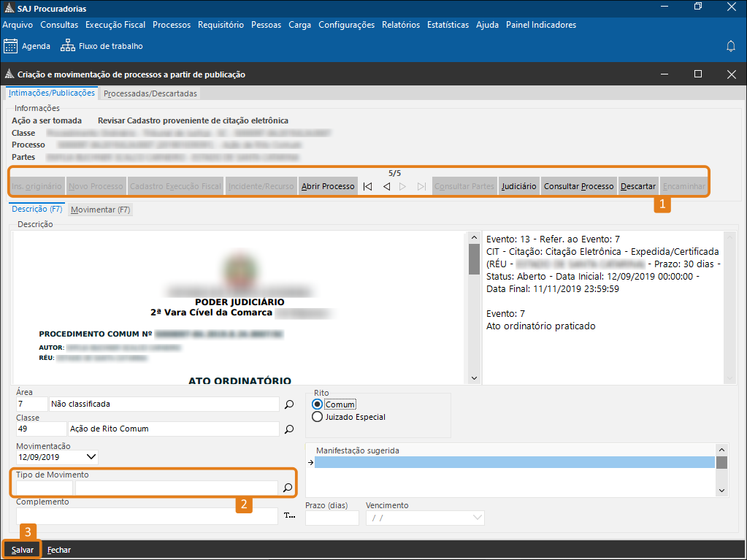Open the Arquivo menu
Viewport: 747px width, 560px height.
coord(18,25)
